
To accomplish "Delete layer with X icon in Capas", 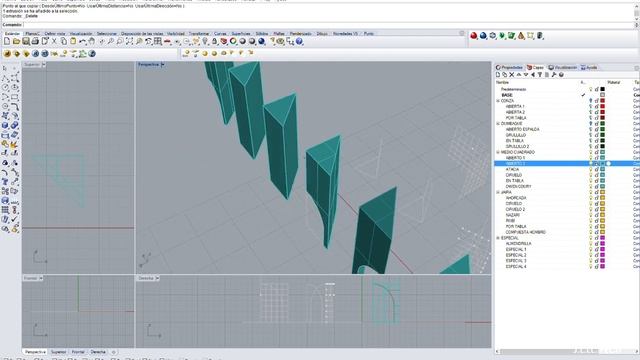I will tap(511, 75).
